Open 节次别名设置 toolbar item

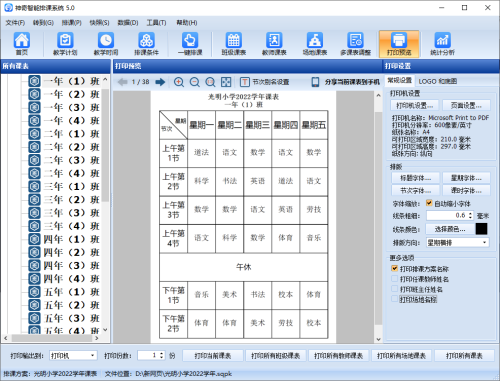point(264,82)
